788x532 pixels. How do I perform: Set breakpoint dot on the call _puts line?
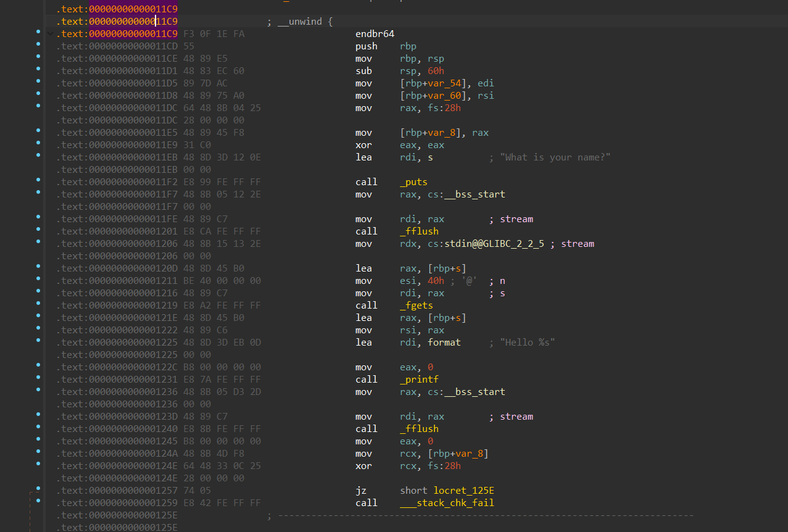tap(38, 180)
